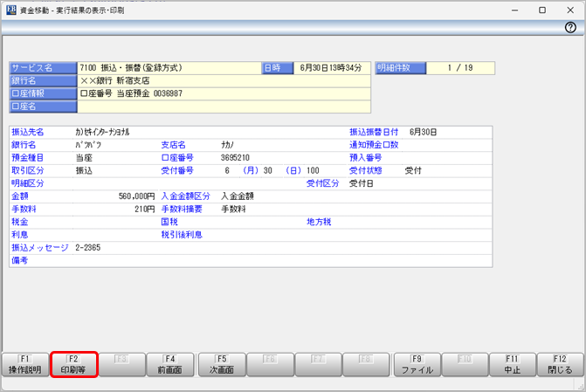Click the empty 口座名 field
Screen dimensions: 586x392
tap(224, 107)
